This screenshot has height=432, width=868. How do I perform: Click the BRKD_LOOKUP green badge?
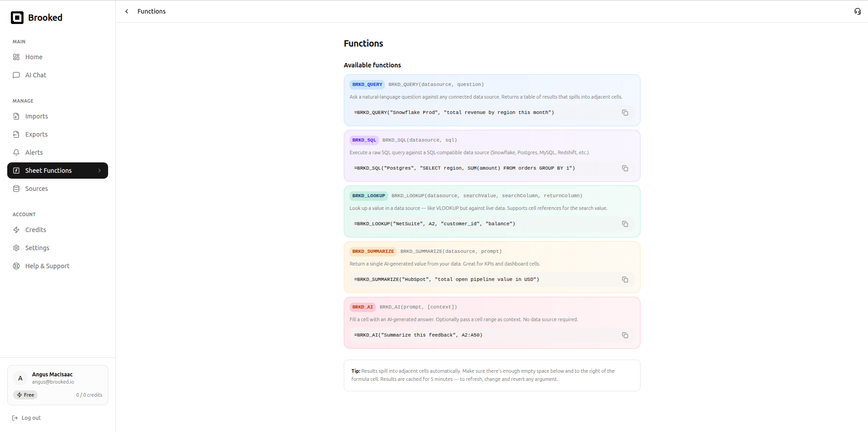pos(369,196)
